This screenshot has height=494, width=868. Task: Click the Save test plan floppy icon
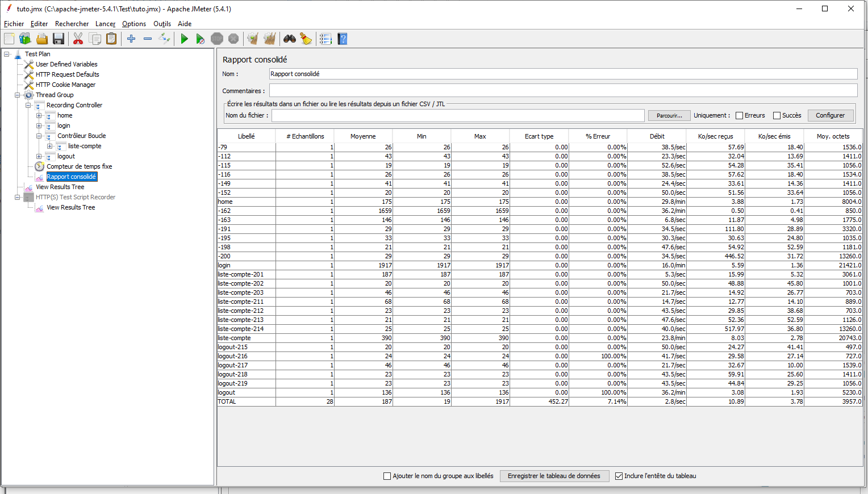point(59,39)
